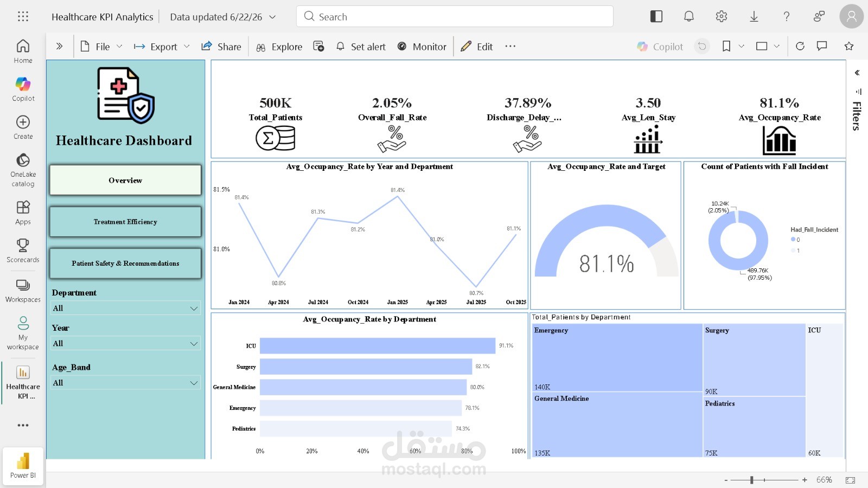Click the Power BI logo button
Screen dimensions: 868x488
click(23, 466)
